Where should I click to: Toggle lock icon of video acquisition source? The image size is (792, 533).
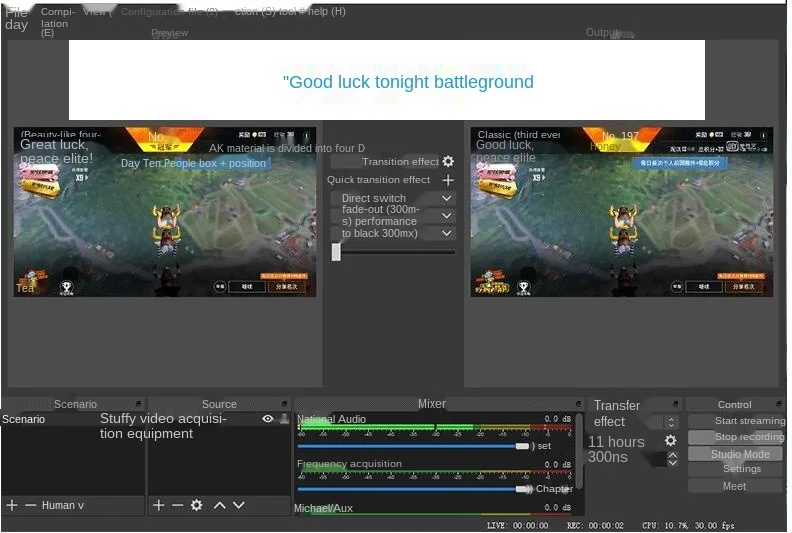[285, 418]
